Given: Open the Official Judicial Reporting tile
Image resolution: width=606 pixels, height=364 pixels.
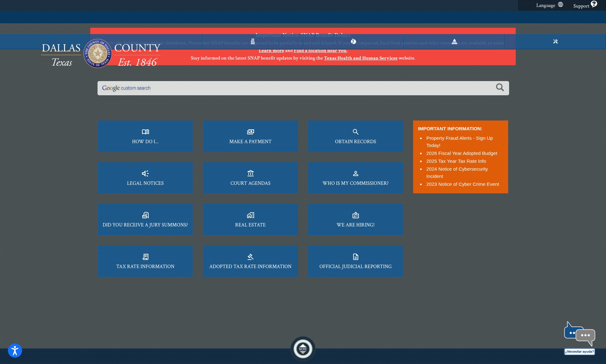Looking at the screenshot, I should pyautogui.click(x=355, y=261).
